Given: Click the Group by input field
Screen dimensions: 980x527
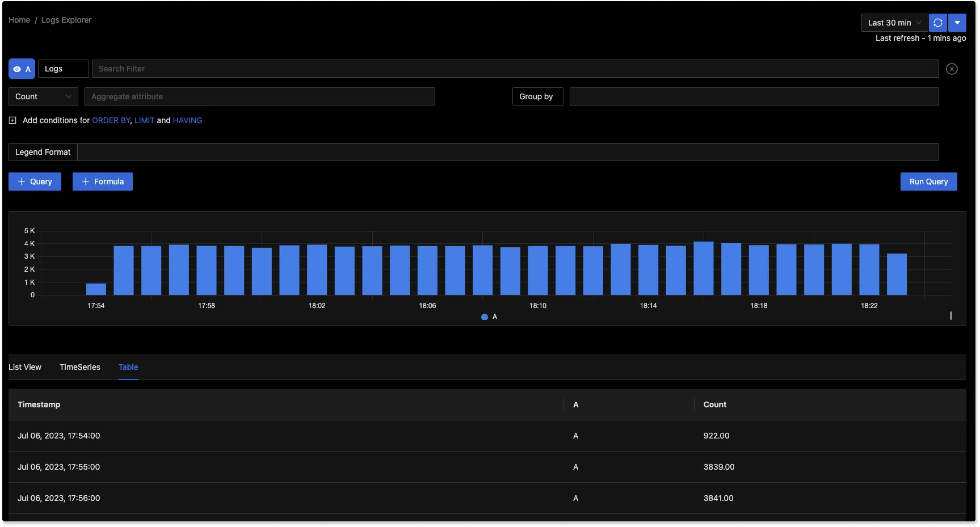Looking at the screenshot, I should point(754,96).
